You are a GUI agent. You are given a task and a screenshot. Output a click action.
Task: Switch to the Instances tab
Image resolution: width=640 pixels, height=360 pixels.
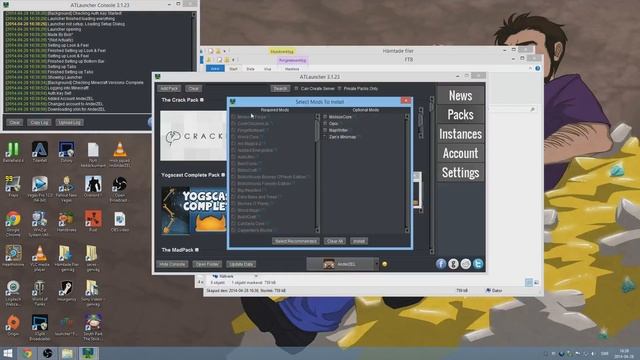coord(460,134)
